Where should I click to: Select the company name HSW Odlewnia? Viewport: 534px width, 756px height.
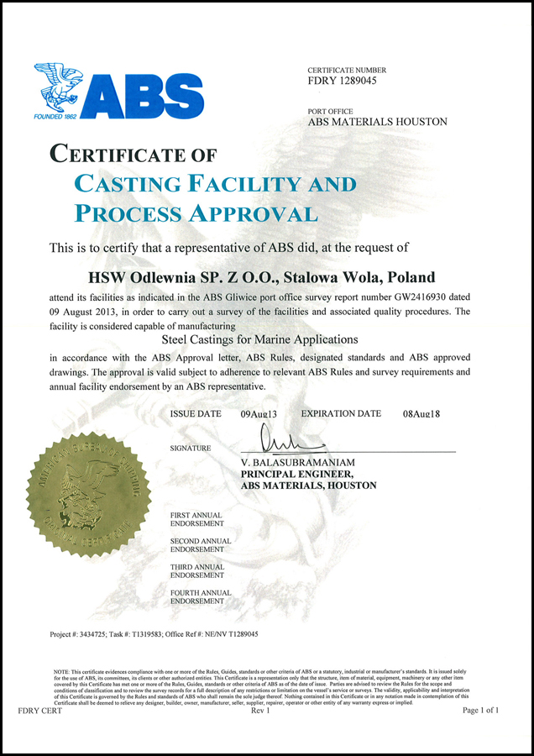click(262, 276)
